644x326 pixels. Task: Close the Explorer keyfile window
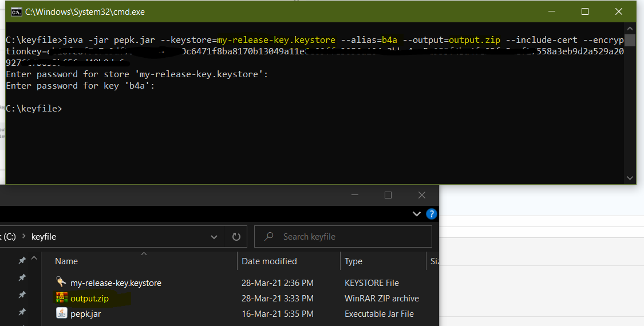tap(421, 195)
